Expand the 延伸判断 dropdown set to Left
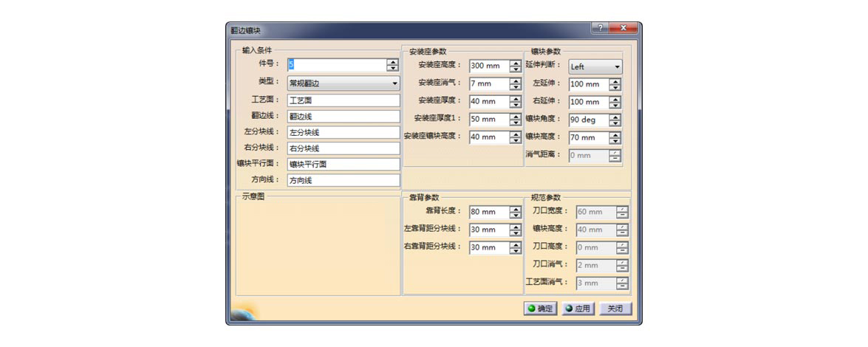868x347 pixels. pyautogui.click(x=595, y=67)
